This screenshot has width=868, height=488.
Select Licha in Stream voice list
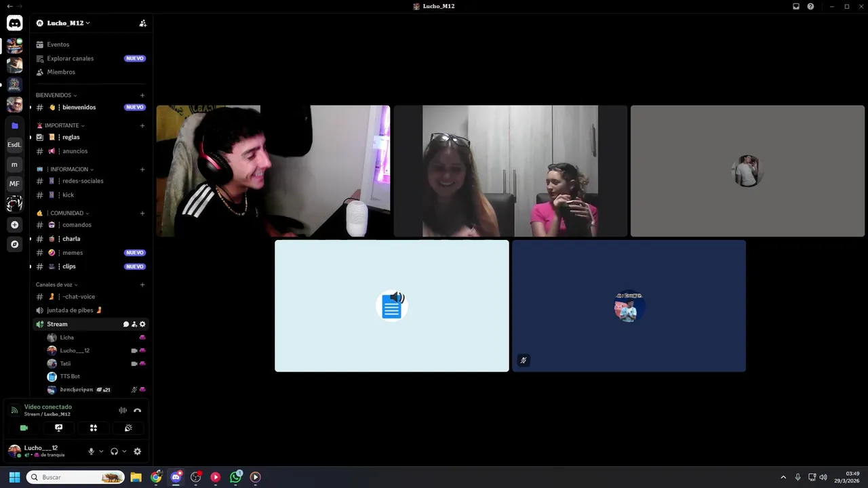tap(96, 338)
